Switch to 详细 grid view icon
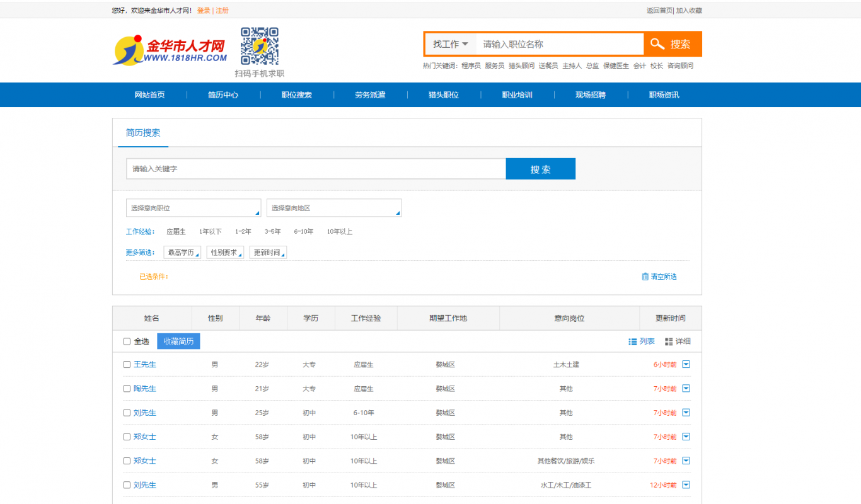Image resolution: width=861 pixels, height=504 pixels. (678, 341)
